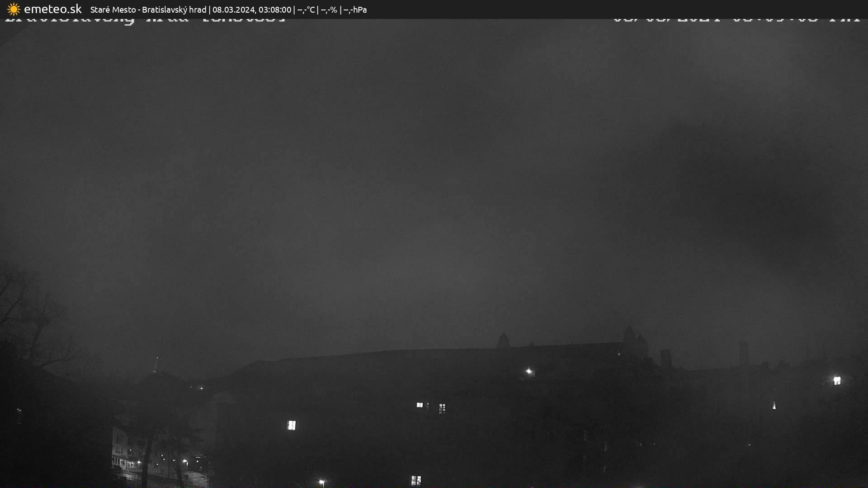Click the lit window at the bottom center edge
Image resolution: width=868 pixels, height=488 pixels.
415,480
